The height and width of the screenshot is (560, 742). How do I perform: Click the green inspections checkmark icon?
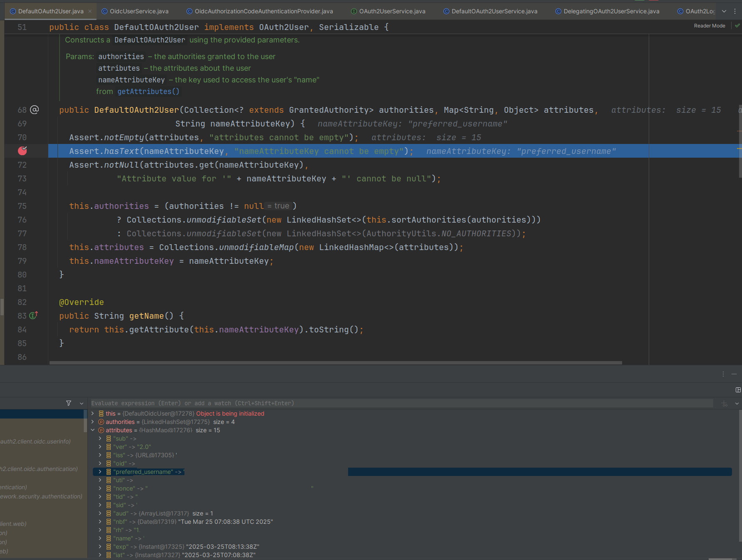[x=737, y=26]
